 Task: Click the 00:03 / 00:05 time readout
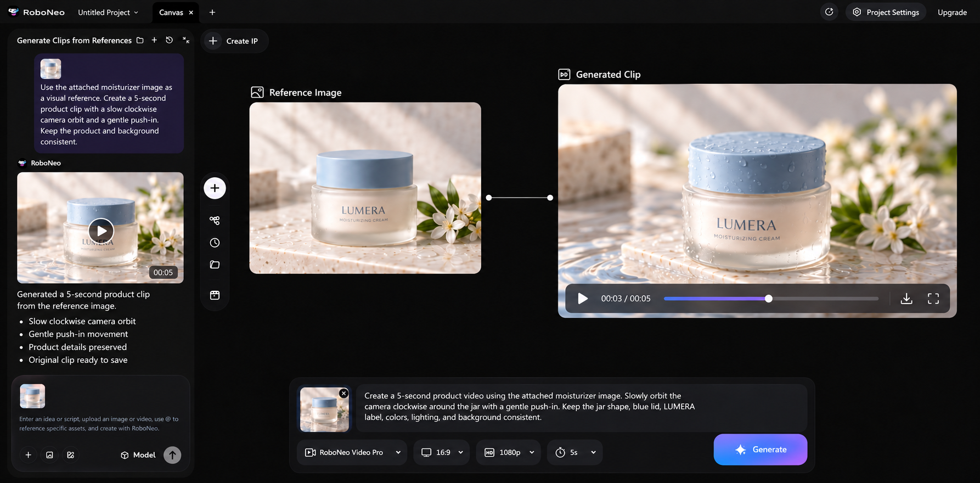(x=626, y=299)
